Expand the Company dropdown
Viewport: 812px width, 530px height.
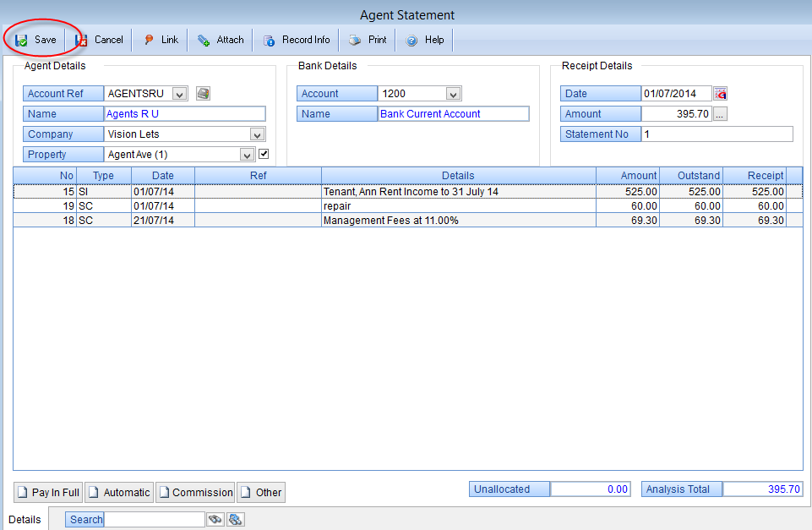coord(258,134)
